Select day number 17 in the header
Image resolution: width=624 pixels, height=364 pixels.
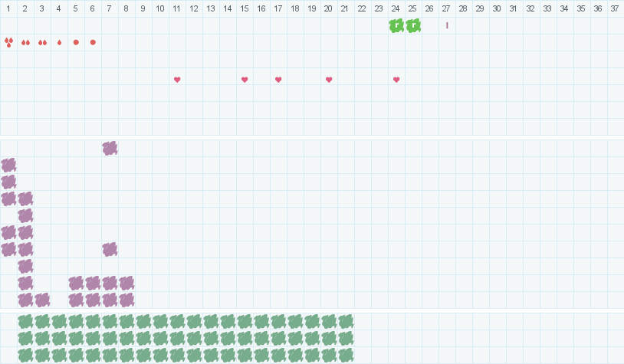[x=278, y=8]
